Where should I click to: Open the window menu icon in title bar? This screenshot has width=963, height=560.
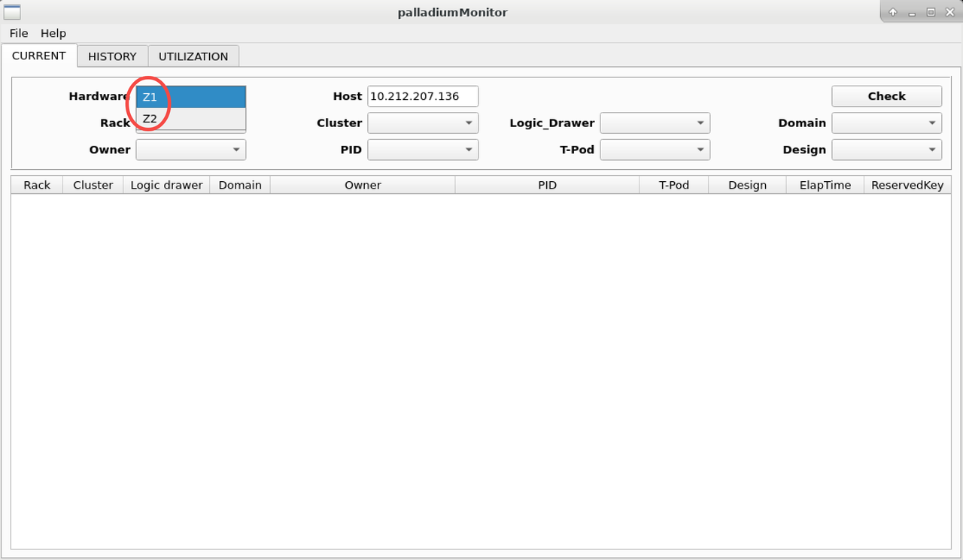click(12, 12)
